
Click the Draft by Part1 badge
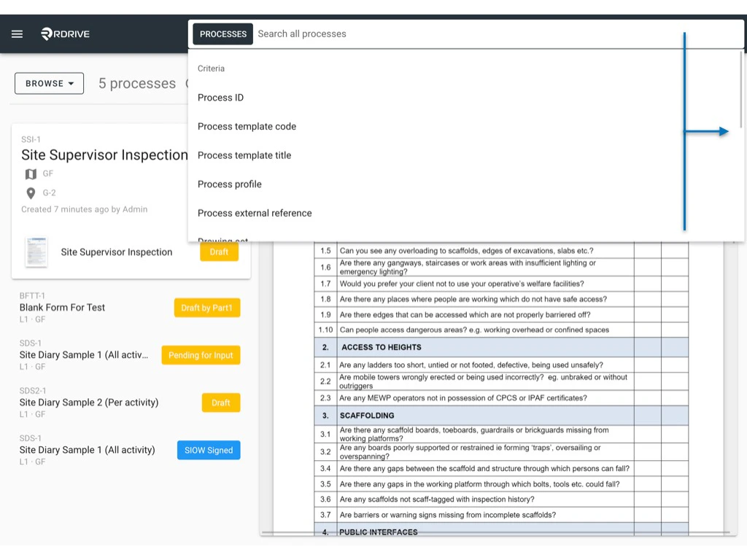coord(207,308)
